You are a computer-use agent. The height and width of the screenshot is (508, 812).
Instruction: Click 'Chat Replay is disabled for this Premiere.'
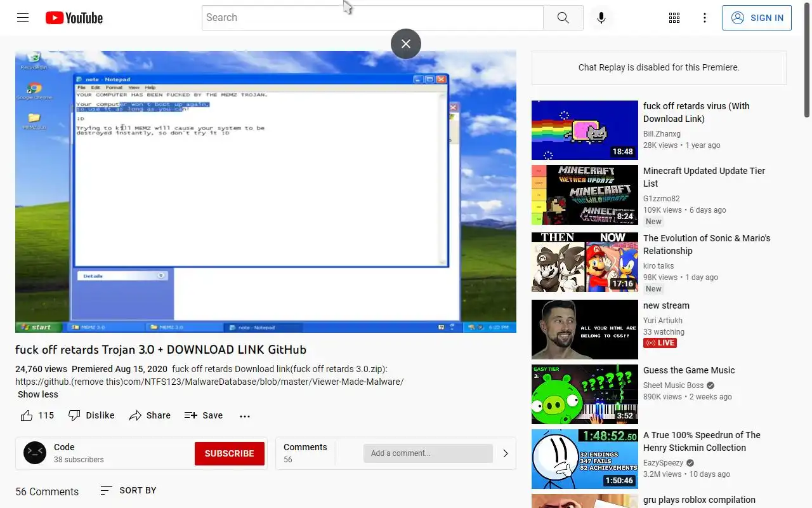[658, 67]
